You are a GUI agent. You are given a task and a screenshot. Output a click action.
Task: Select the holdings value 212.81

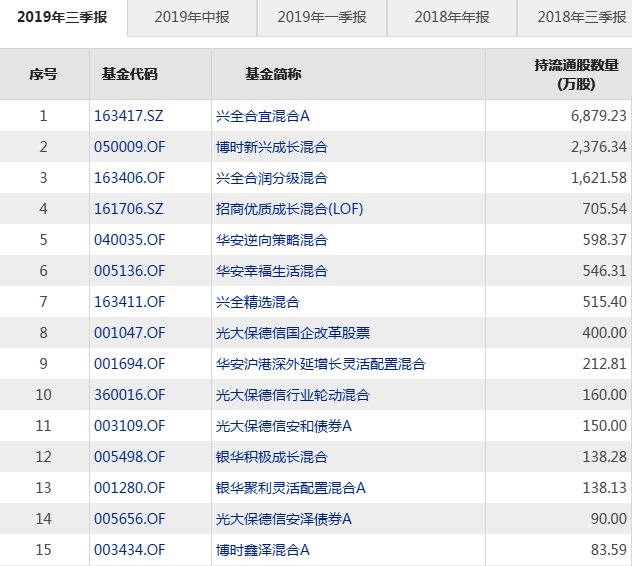coord(605,364)
